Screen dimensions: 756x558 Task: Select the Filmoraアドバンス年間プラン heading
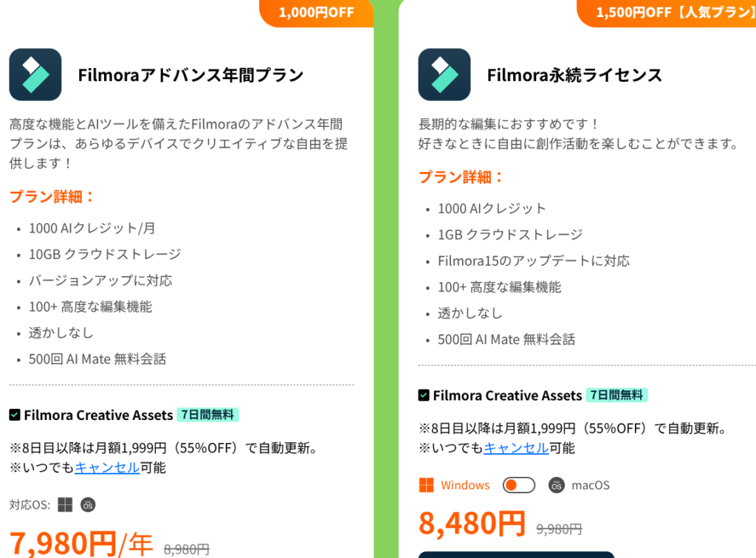pos(190,75)
